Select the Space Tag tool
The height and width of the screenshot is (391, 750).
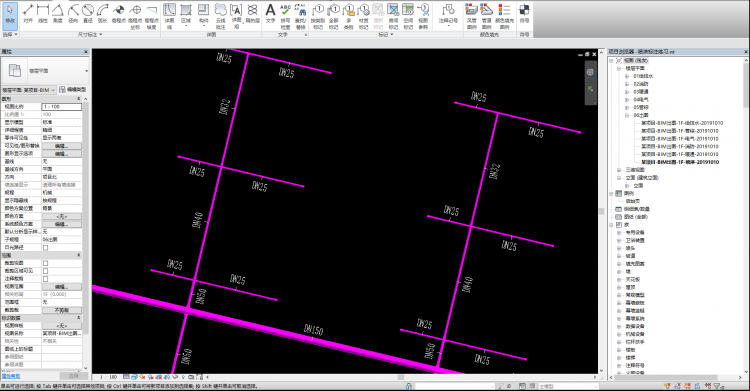[408, 16]
